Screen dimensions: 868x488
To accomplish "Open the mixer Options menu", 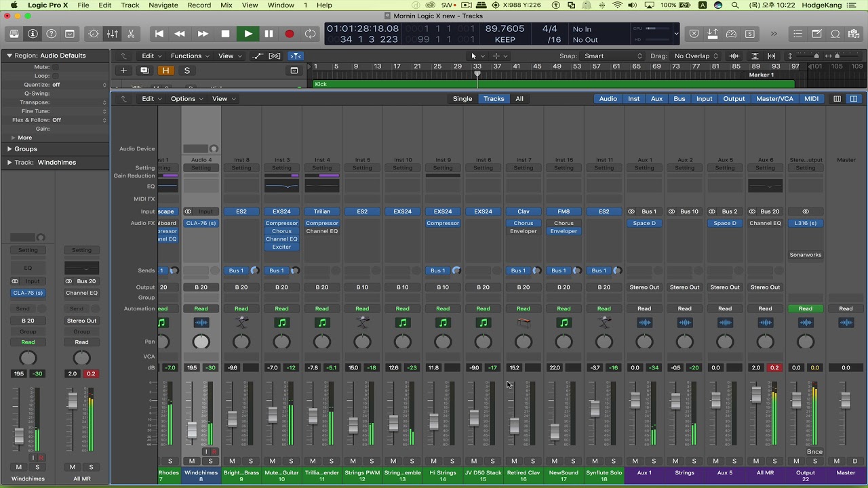I will coord(186,99).
